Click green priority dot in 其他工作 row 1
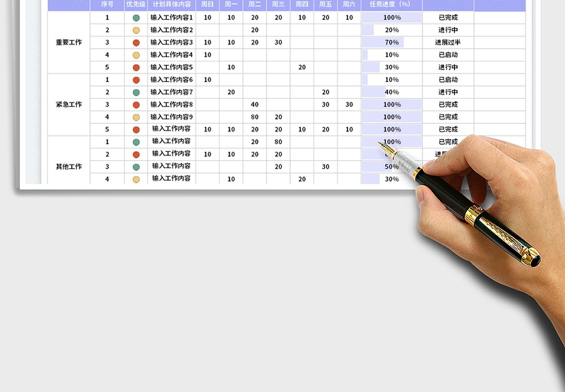 click(136, 142)
